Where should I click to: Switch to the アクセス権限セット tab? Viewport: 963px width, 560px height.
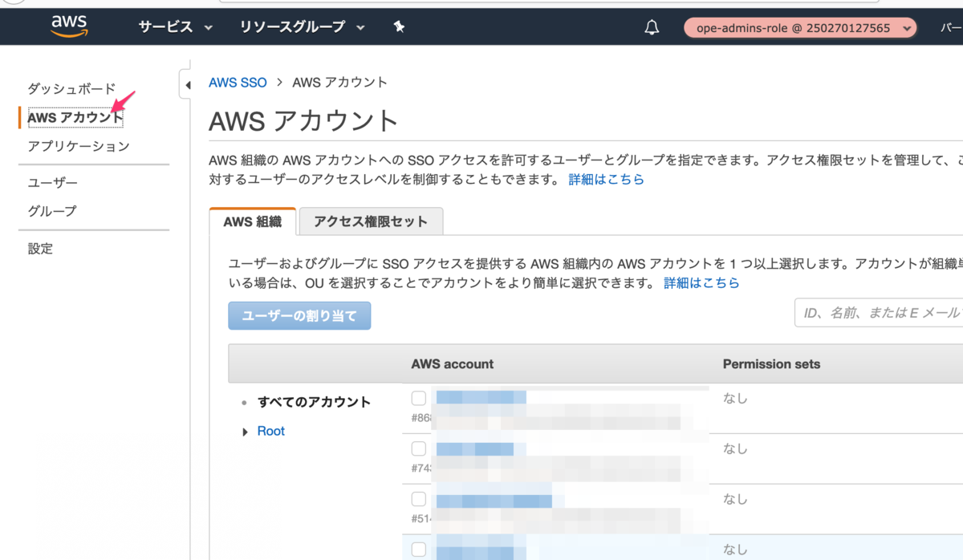coord(370,221)
